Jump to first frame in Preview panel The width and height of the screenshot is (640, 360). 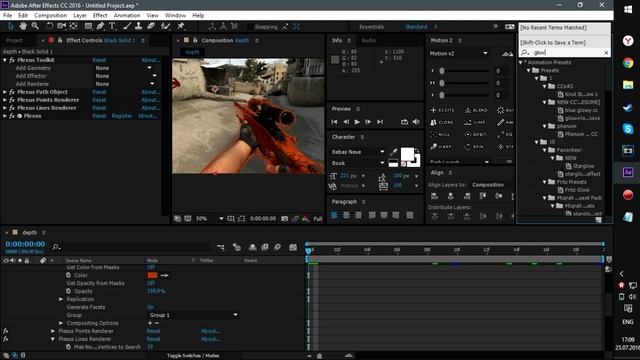(x=334, y=122)
